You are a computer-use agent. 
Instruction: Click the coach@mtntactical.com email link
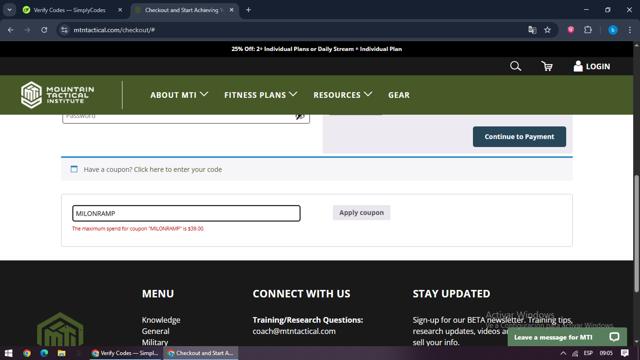click(294, 331)
